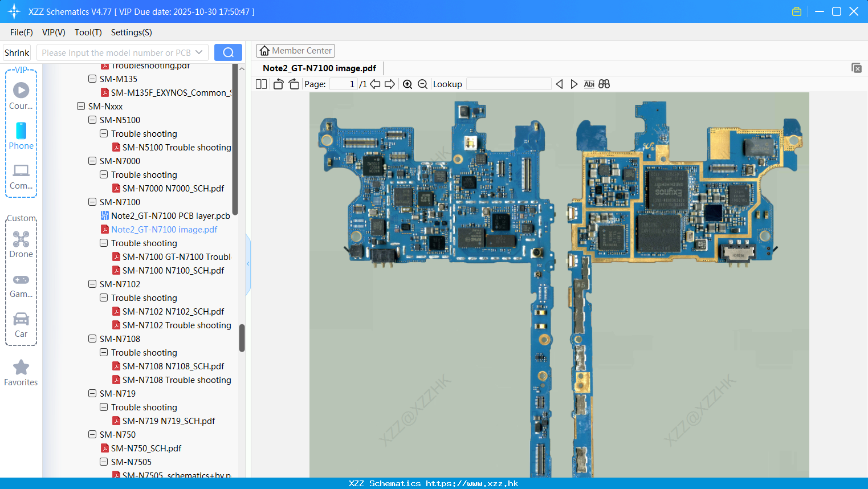Open SM-N7108 Trouble shooting file
868x489 pixels.
pos(177,380)
